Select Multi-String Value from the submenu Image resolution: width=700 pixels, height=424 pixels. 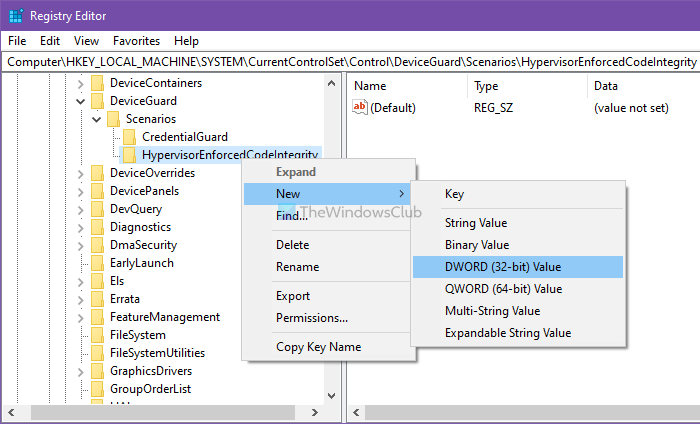518,310
